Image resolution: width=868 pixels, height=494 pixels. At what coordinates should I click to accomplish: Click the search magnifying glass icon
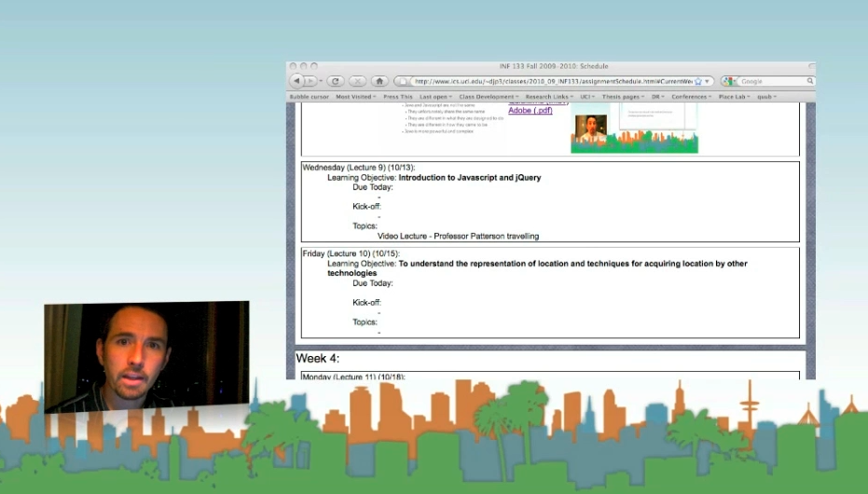810,81
